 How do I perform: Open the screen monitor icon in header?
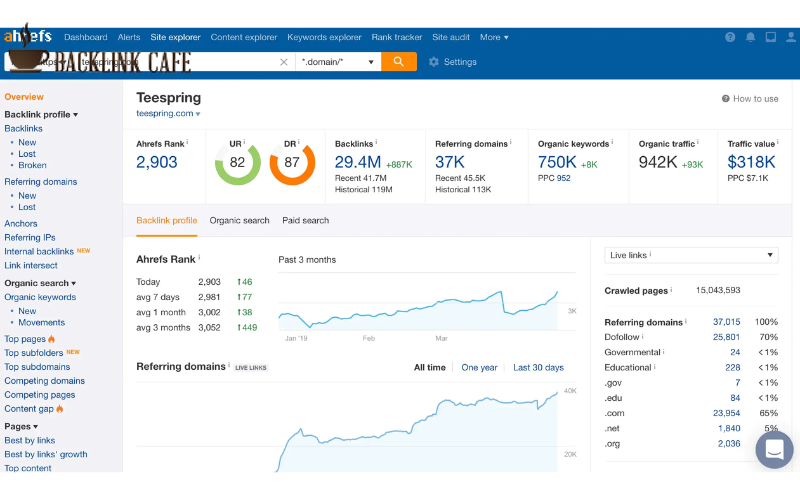771,37
